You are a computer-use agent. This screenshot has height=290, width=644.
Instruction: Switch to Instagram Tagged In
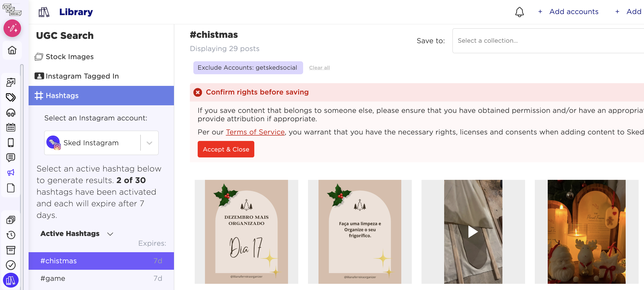tap(82, 76)
